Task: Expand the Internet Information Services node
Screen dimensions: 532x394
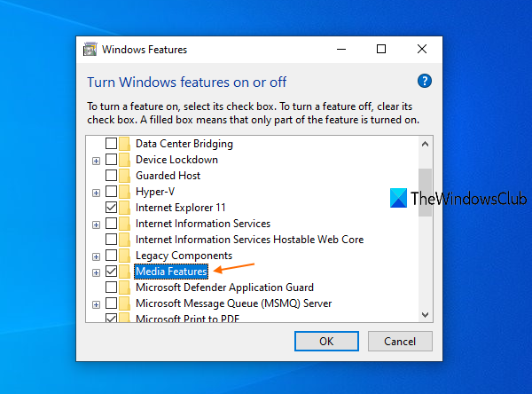Action: point(97,225)
